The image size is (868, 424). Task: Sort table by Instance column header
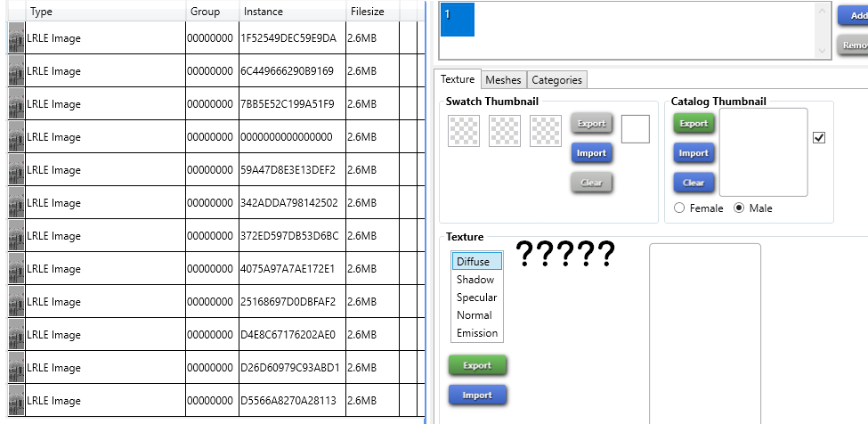(292, 11)
